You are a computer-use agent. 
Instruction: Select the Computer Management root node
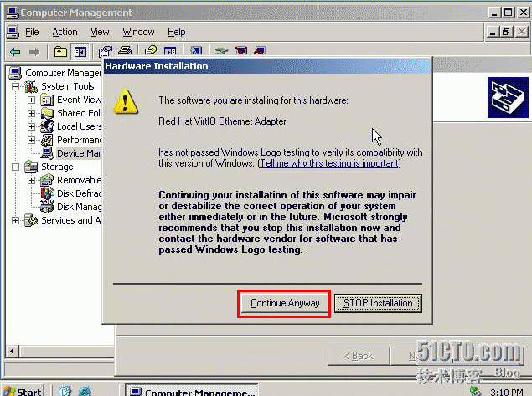(63, 73)
